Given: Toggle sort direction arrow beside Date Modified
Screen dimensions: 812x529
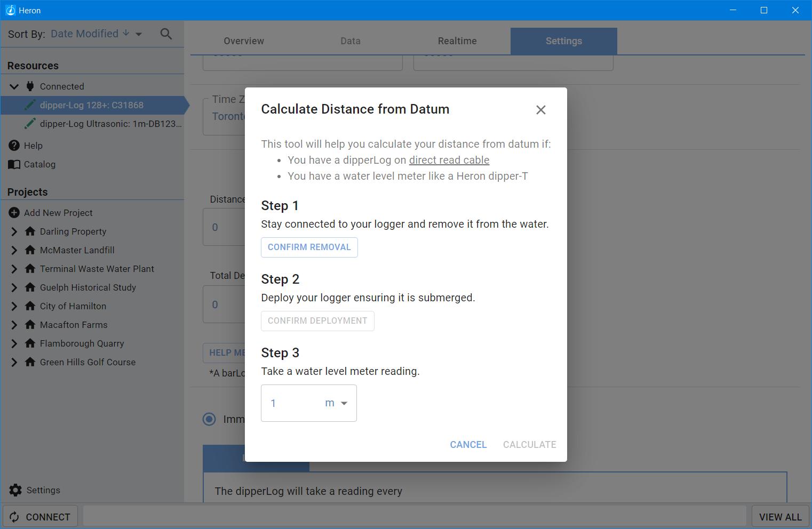Looking at the screenshot, I should click(x=126, y=33).
